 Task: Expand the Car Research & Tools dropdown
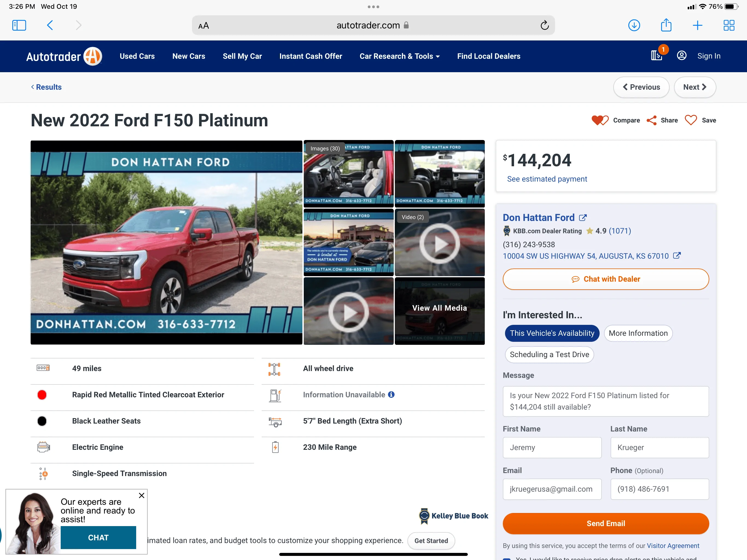(399, 56)
